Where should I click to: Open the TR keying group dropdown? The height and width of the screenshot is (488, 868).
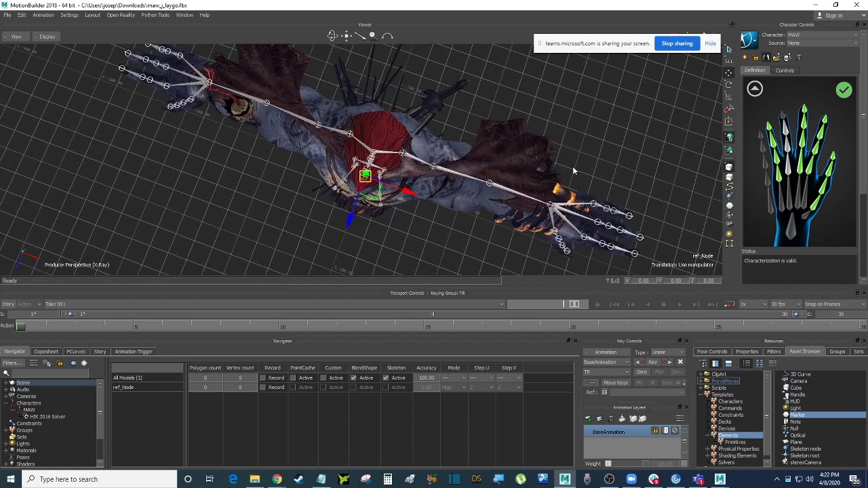click(607, 372)
